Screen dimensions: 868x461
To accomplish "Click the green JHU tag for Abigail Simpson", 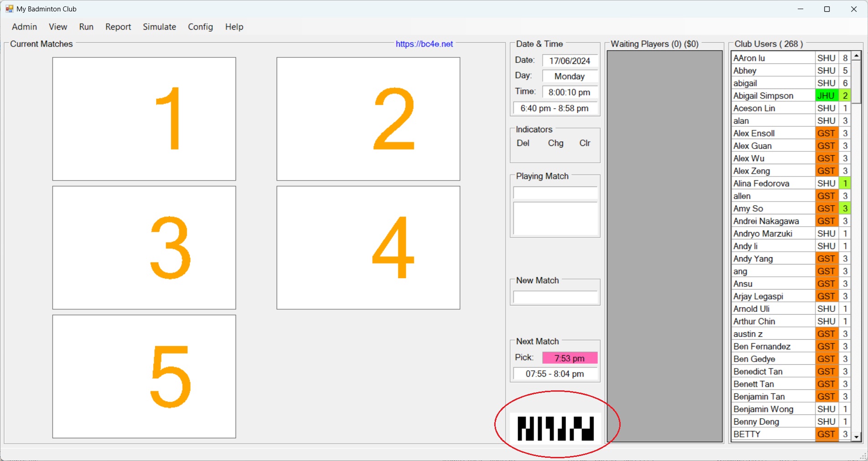I will pos(826,96).
